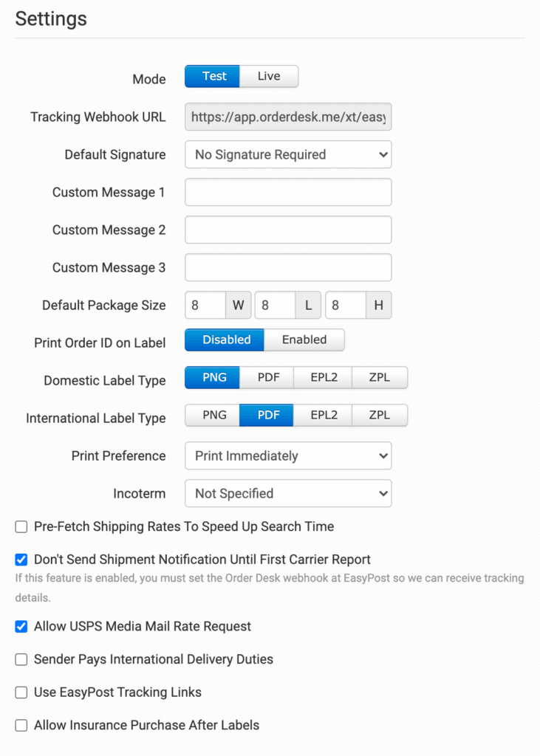Check Allow Insurance Purchase After Labels
The image size is (540, 756).
(21, 726)
